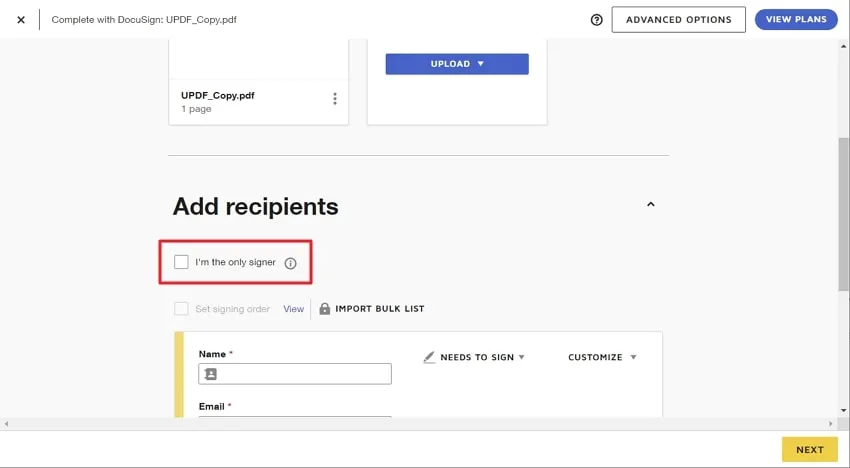The height and width of the screenshot is (468, 850).
Task: Close the DocuSign envelope with X icon
Action: pyautogui.click(x=21, y=20)
